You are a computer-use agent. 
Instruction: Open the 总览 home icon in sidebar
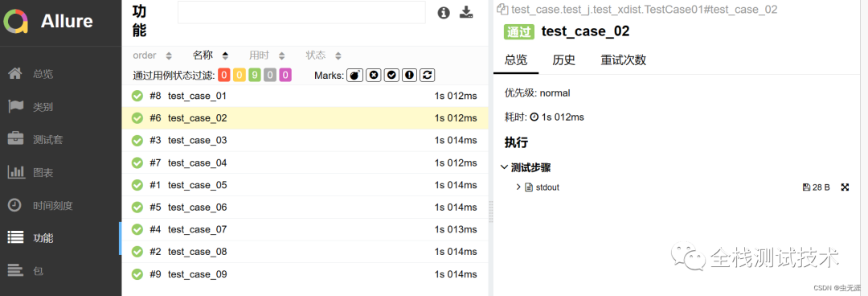(x=15, y=73)
